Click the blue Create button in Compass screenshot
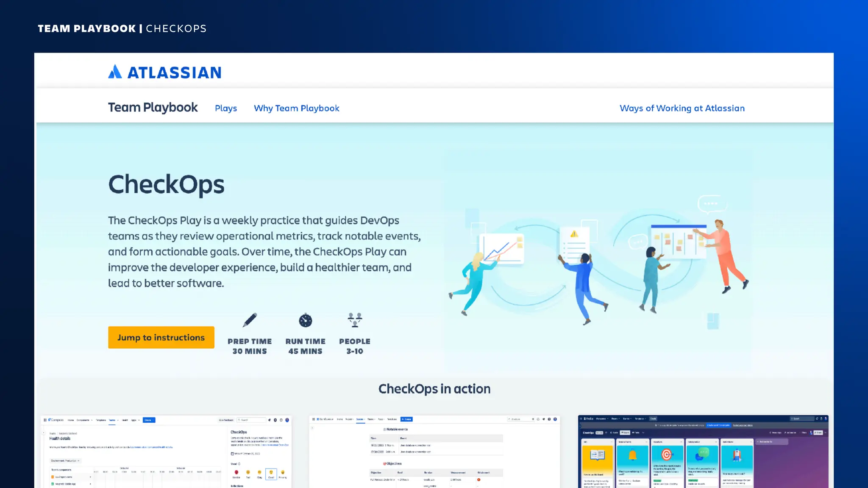868x488 pixels. pos(149,420)
